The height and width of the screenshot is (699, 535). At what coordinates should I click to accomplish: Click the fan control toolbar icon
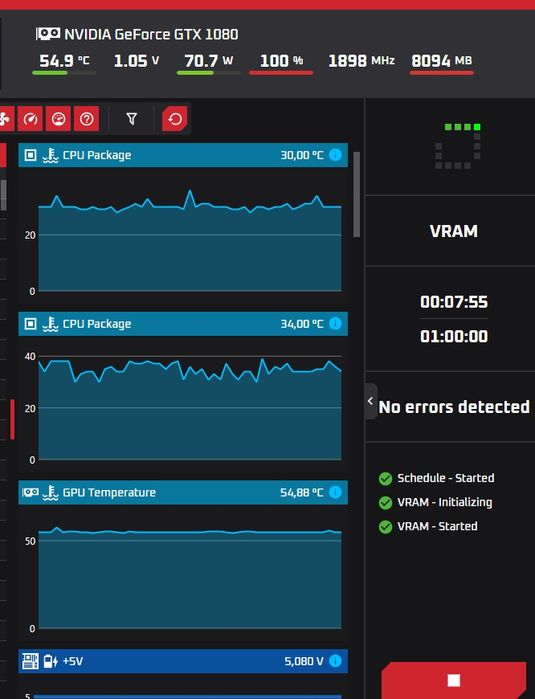click(x=6, y=119)
